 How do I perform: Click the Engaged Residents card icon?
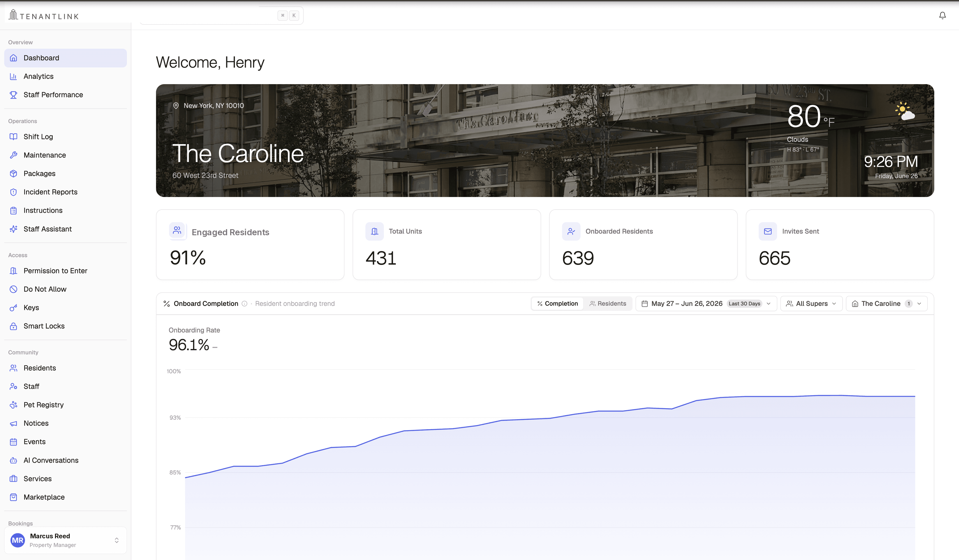point(177,230)
